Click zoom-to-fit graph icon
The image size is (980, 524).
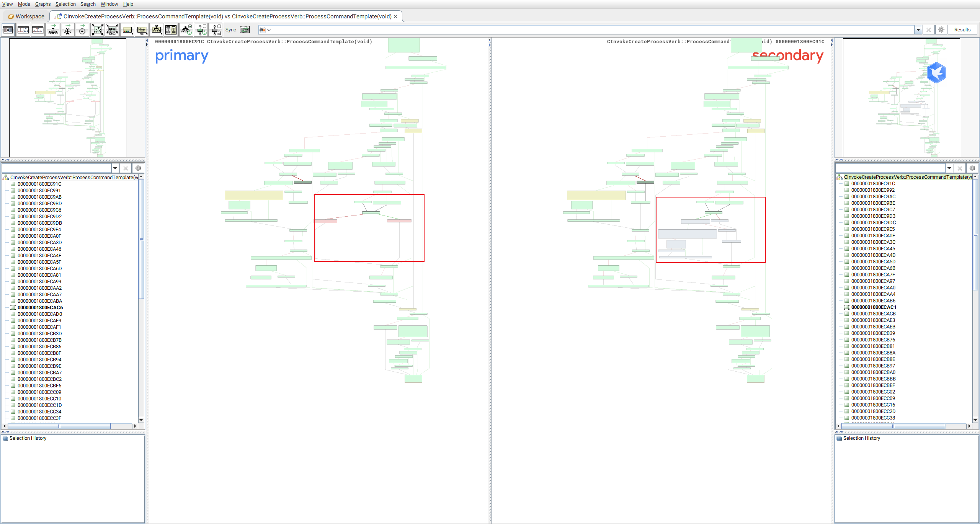pos(97,30)
